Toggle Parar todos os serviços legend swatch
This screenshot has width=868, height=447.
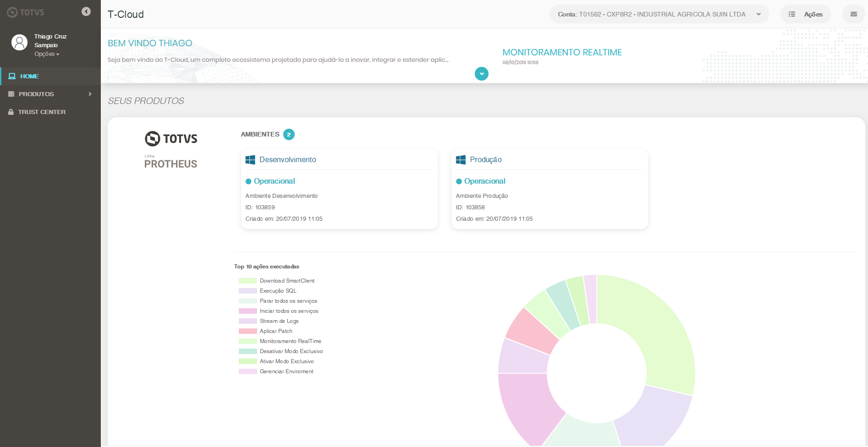[248, 301]
